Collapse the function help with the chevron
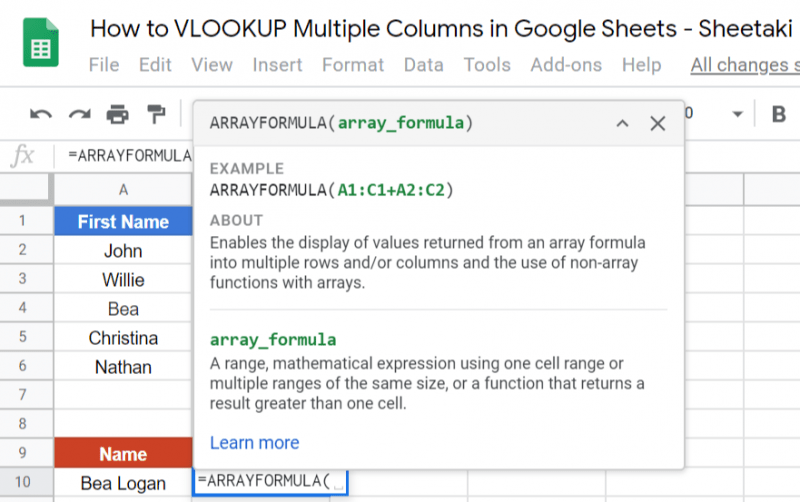The width and height of the screenshot is (800, 502). click(622, 124)
